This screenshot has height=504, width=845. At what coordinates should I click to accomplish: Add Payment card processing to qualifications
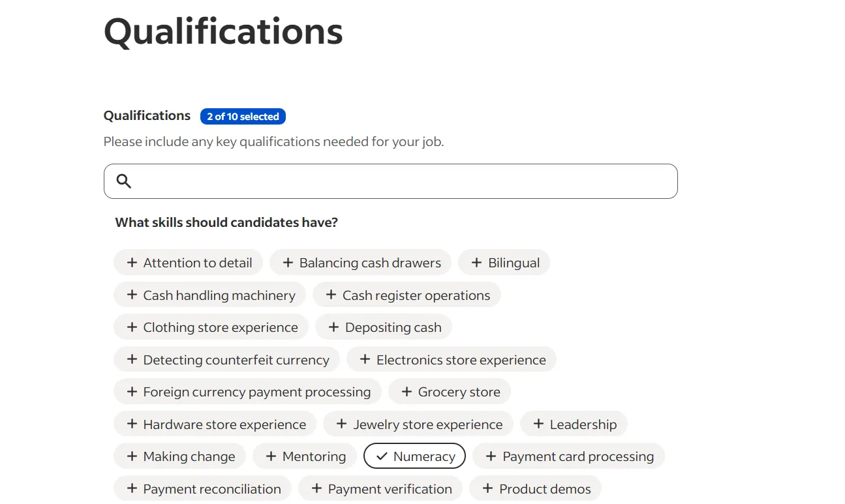click(568, 456)
